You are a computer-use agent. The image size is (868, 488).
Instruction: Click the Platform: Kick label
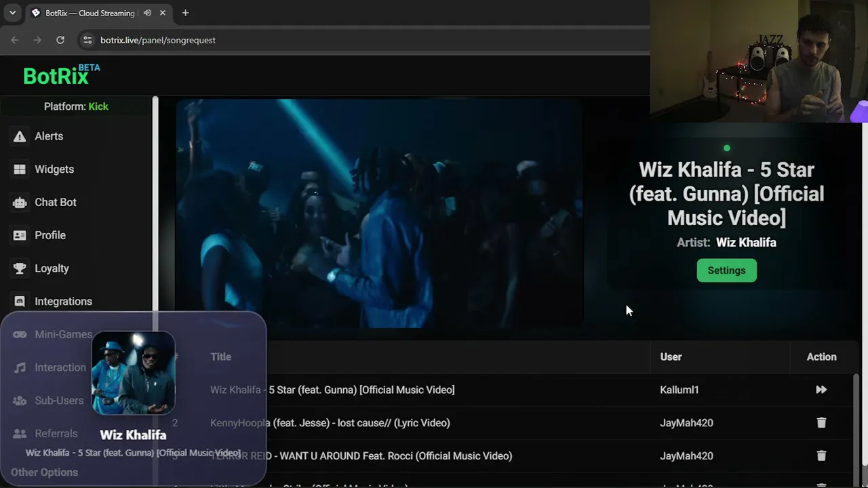click(x=76, y=106)
